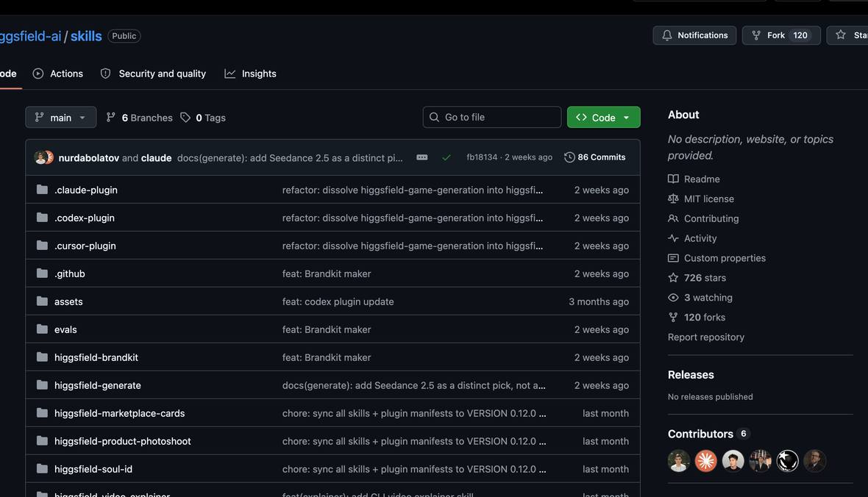Image resolution: width=868 pixels, height=497 pixels.
Task: Open 'feat: codex plugin update' commit message
Action: point(338,301)
